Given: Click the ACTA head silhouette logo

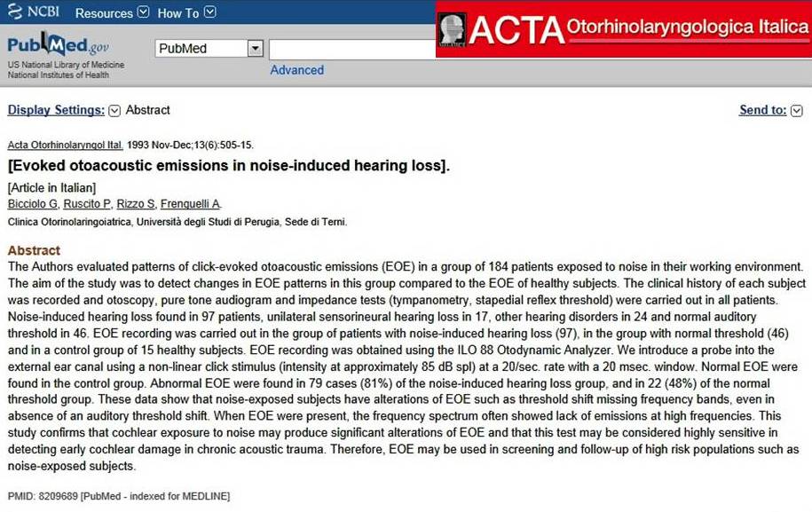Looking at the screenshot, I should pyautogui.click(x=452, y=30).
